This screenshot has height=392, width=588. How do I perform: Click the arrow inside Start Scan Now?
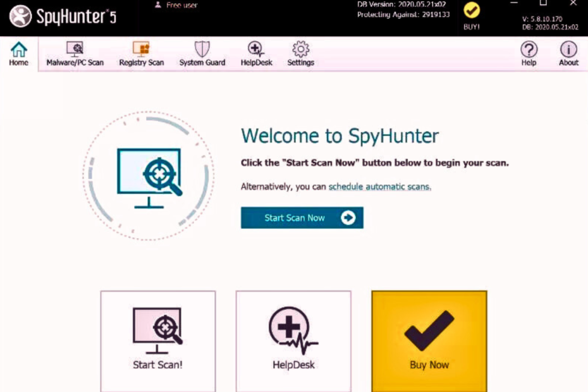pos(347,217)
